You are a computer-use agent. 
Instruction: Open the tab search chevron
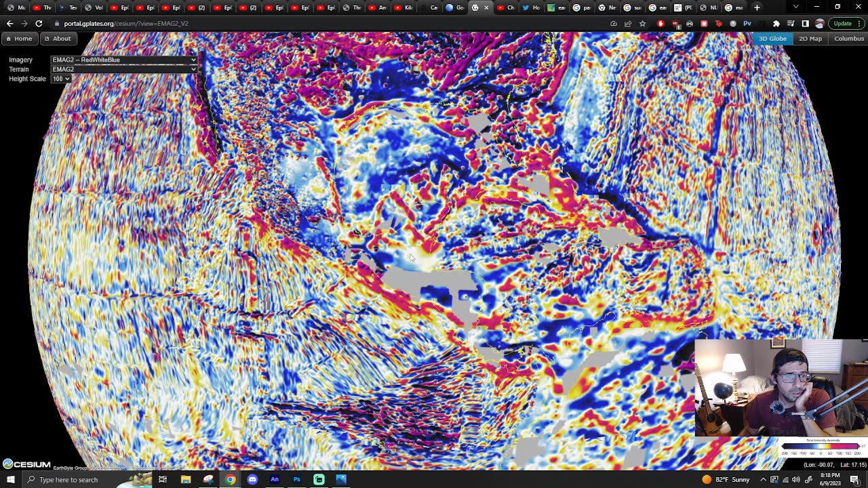coord(795,7)
